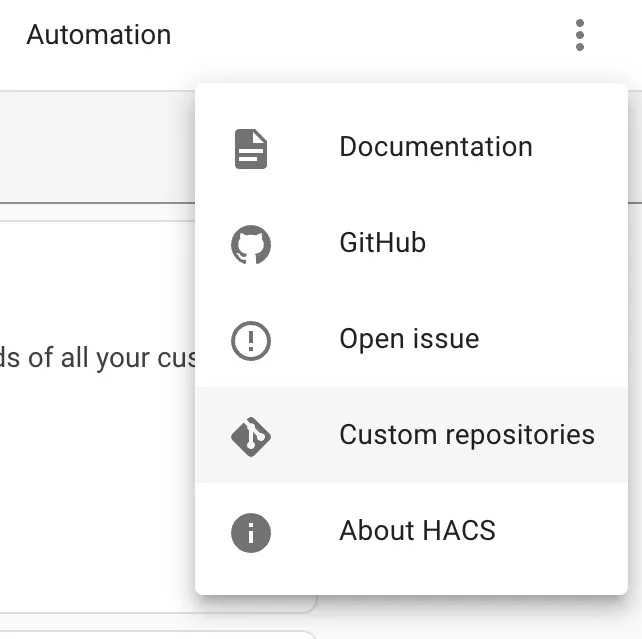This screenshot has width=642, height=639.
Task: Click the Open issue alert icon
Action: pyautogui.click(x=251, y=341)
